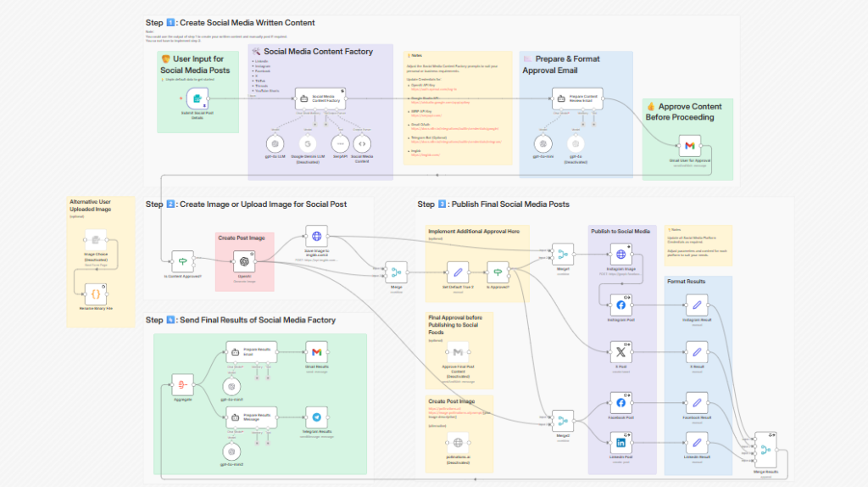Select the Merge Results node
The width and height of the screenshot is (868, 487).
765,450
